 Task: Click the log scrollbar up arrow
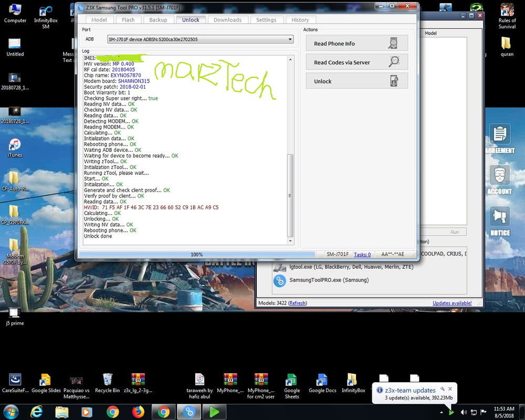click(x=290, y=59)
